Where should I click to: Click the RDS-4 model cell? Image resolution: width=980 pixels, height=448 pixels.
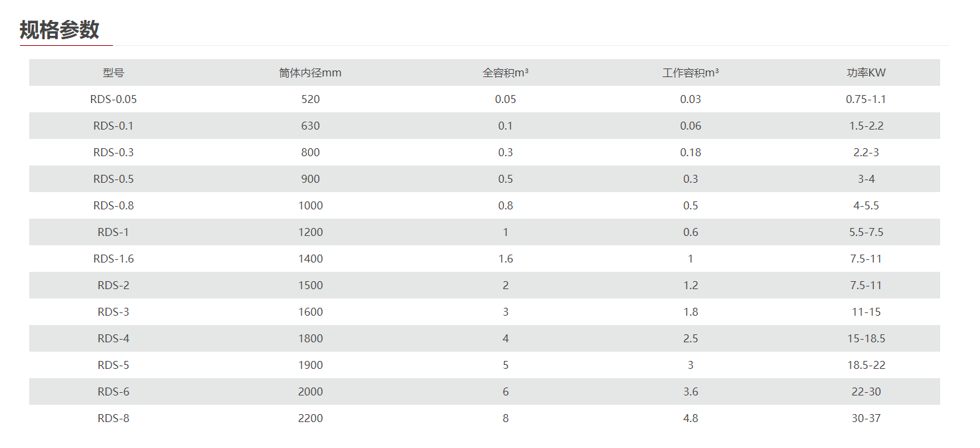pyautogui.click(x=114, y=338)
